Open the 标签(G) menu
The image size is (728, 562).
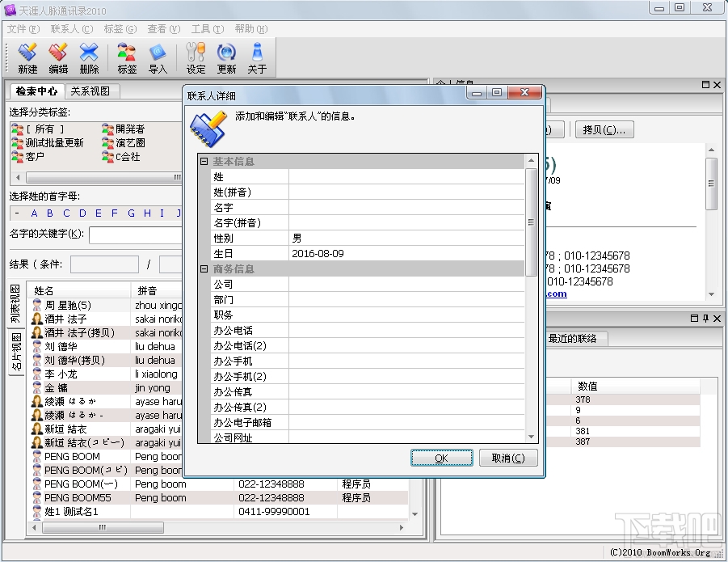pos(120,29)
